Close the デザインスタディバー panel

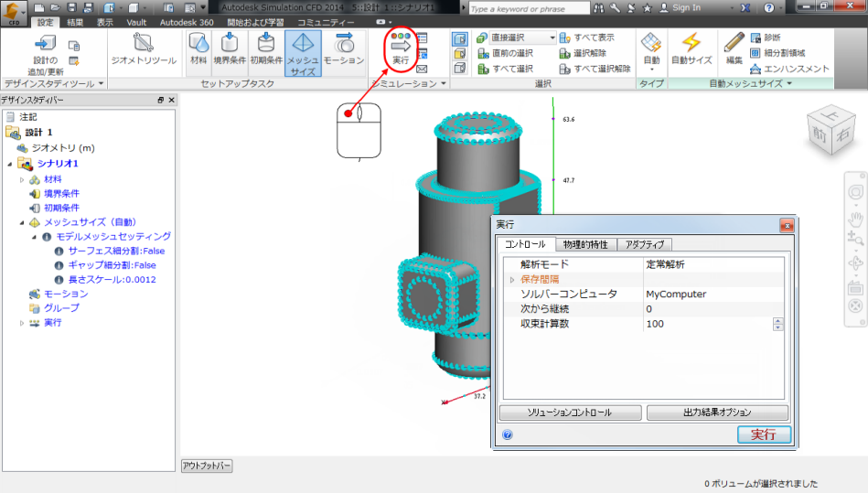click(172, 100)
